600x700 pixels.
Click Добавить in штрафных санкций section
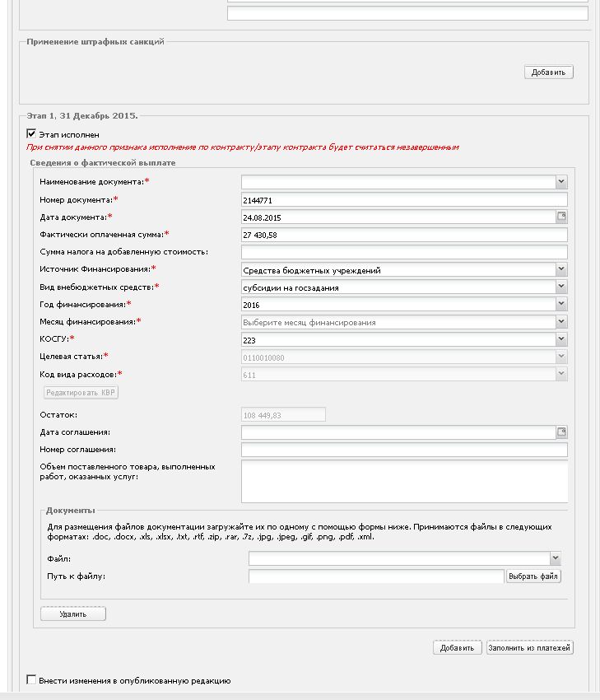pyautogui.click(x=549, y=72)
